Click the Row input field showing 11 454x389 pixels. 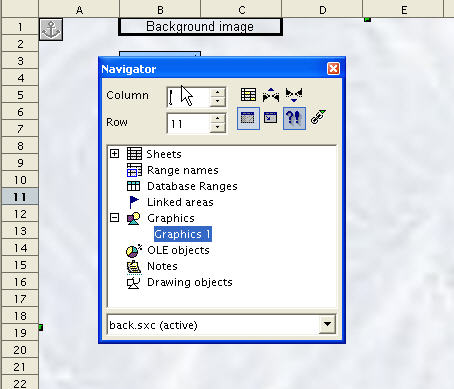(x=188, y=123)
